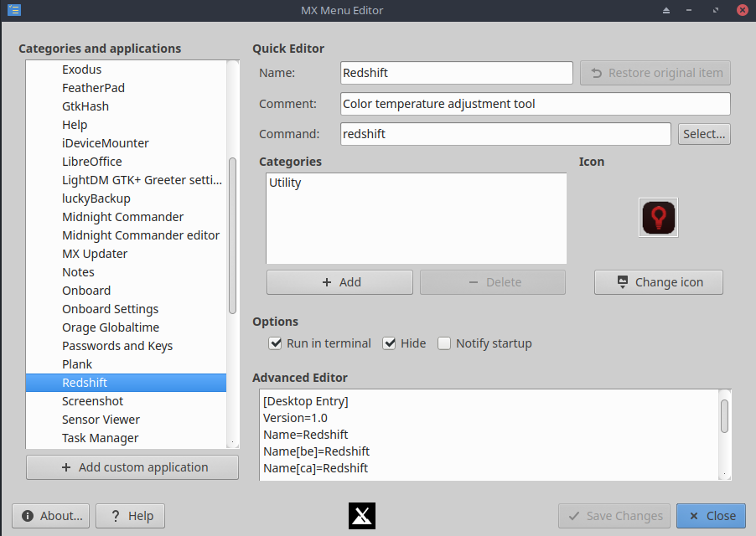The width and height of the screenshot is (756, 536).
Task: Click the Name[be]=Redshift line
Action: pos(316,451)
